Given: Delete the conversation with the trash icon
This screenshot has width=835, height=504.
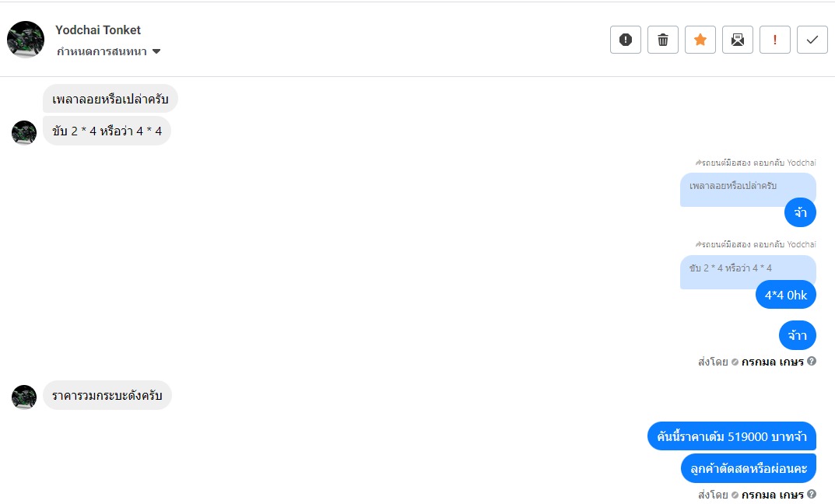Looking at the screenshot, I should 663,40.
